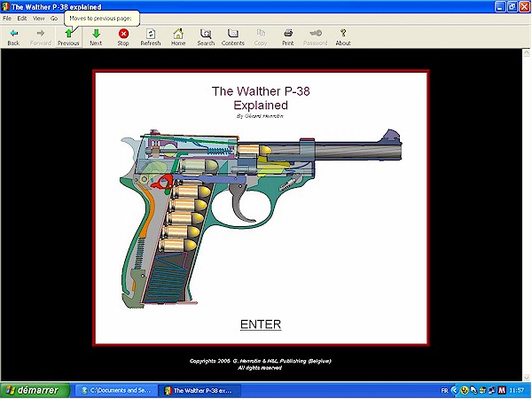The image size is (532, 399).
Task: Click the taskbar clock 11:57
Action: [517, 390]
